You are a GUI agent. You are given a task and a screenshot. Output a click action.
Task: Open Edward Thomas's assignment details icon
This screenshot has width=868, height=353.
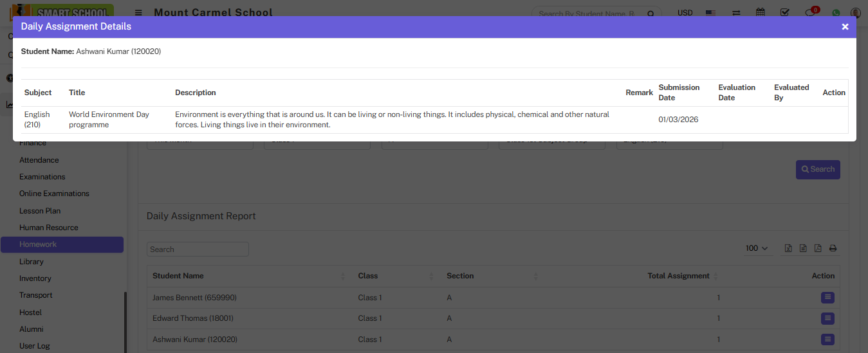coord(827,318)
